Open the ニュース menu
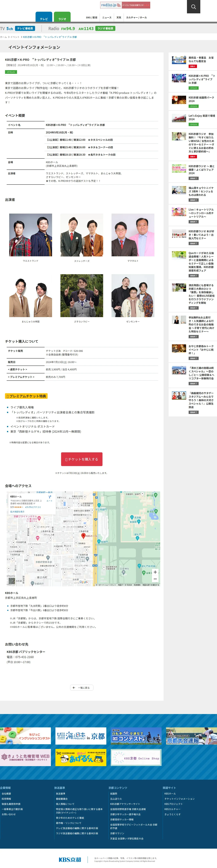This screenshot has width=217, height=868. (107, 18)
